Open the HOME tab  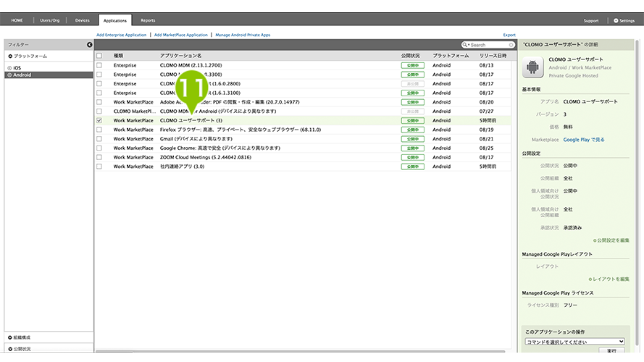17,20
